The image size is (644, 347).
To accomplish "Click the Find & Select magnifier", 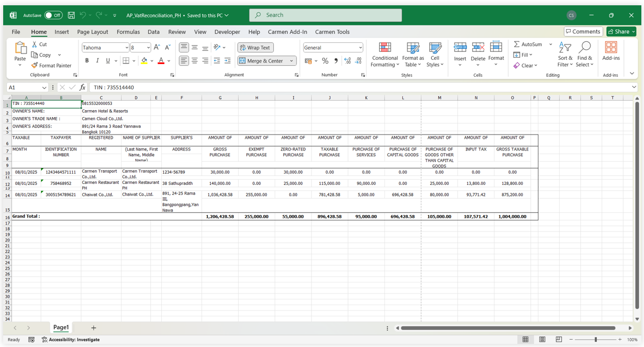I will (585, 55).
